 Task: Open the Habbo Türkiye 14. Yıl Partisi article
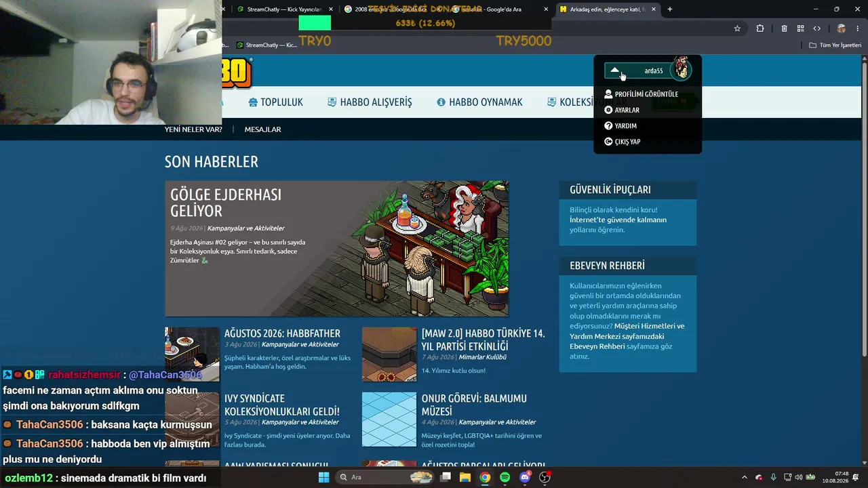pos(483,340)
